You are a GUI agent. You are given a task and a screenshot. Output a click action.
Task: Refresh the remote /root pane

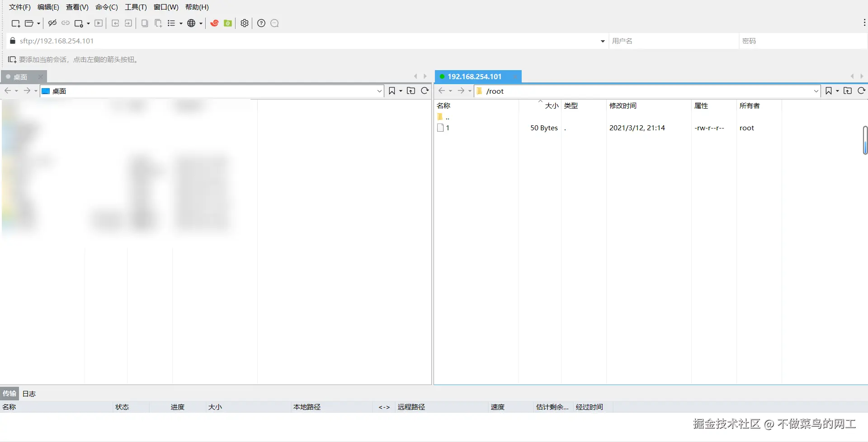click(862, 91)
